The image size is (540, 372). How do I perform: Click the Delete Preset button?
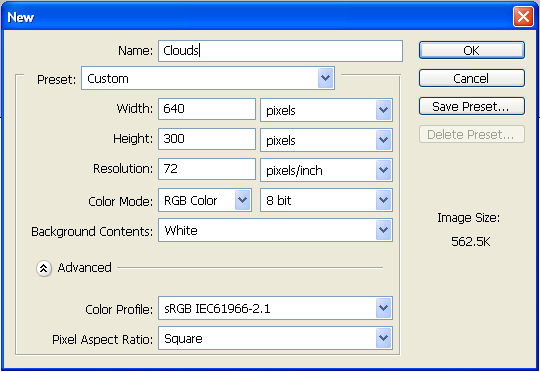point(472,134)
